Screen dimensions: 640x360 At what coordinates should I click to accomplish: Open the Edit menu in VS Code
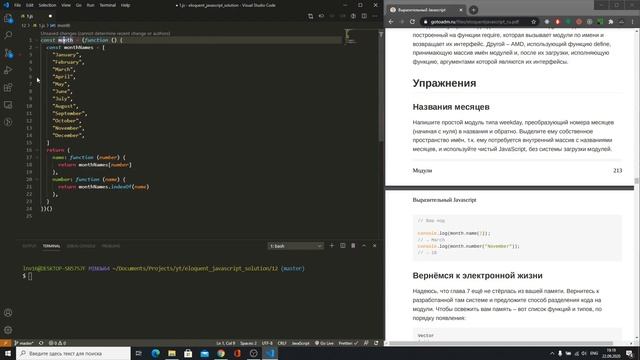pyautogui.click(x=30, y=5)
